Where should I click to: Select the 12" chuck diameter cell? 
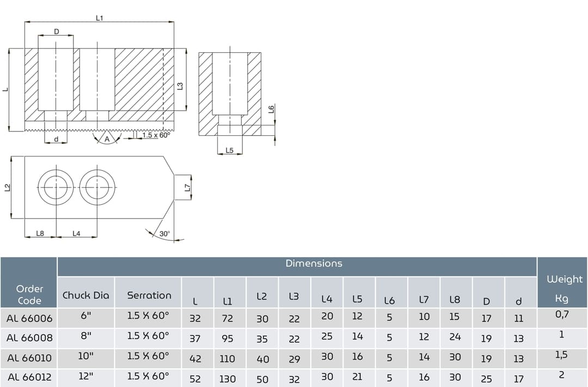85,376
